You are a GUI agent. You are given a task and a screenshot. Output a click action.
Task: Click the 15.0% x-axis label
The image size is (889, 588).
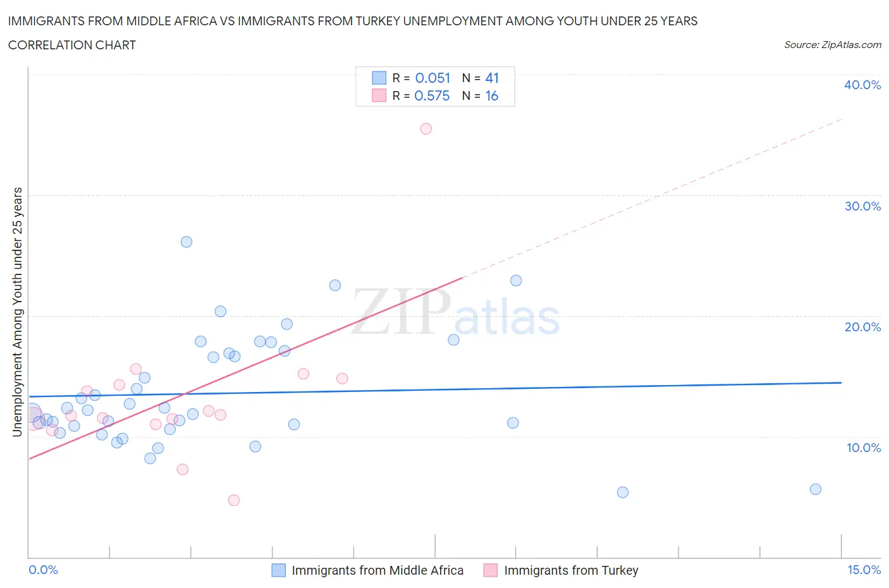864,570
